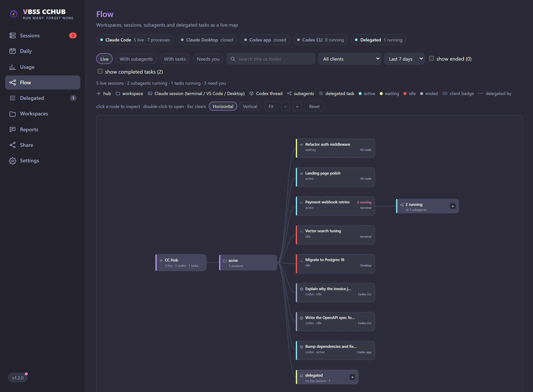Zoom in with the plus button
Screen dimensions: 533x392
point(297,106)
